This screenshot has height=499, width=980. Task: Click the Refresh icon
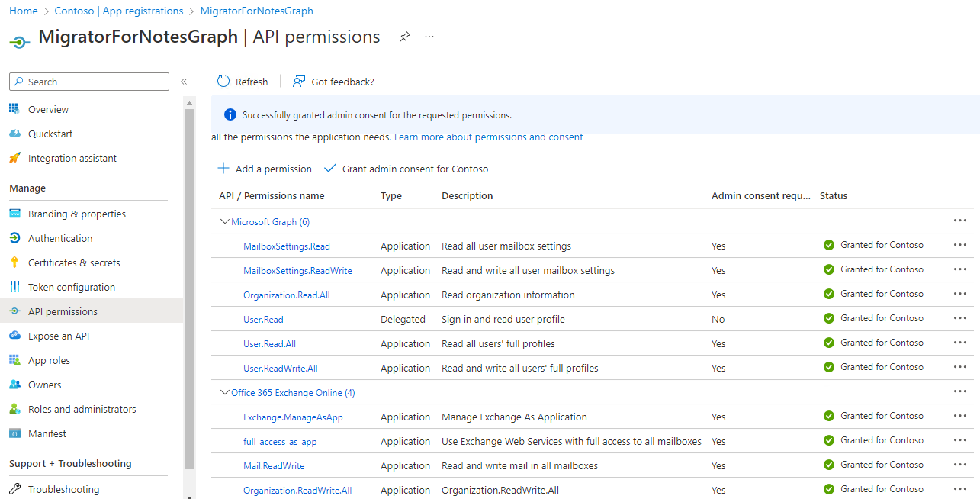(x=222, y=81)
